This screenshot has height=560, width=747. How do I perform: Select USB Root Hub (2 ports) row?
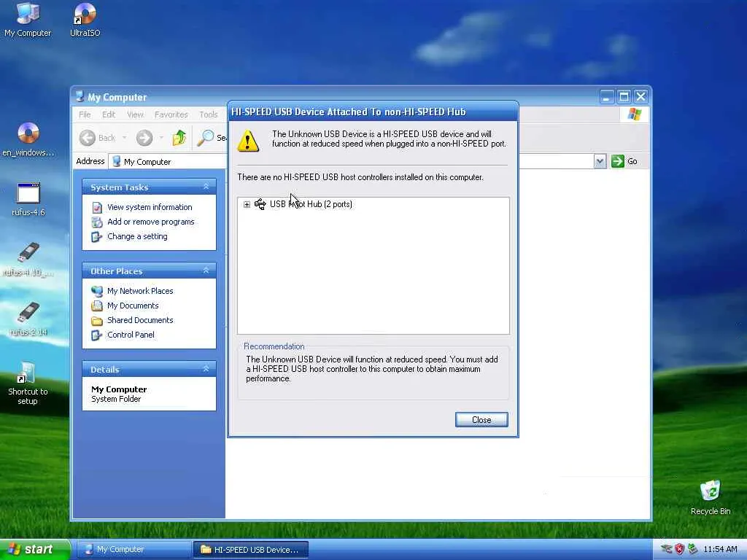point(311,204)
